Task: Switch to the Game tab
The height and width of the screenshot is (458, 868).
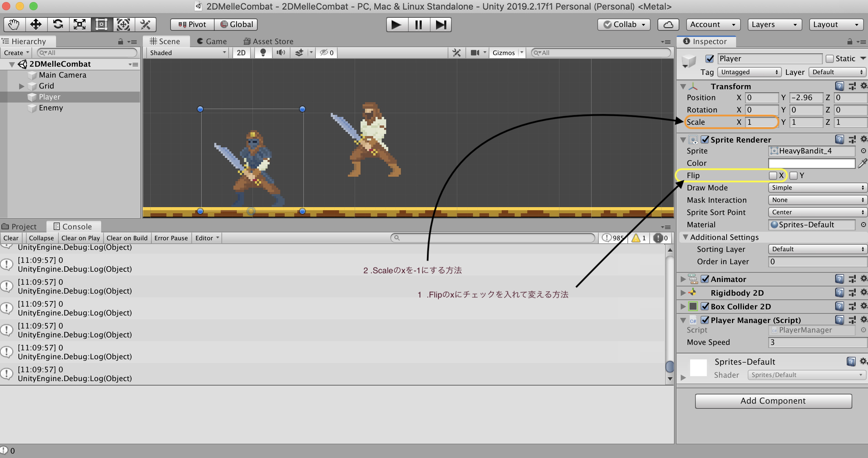Action: click(212, 41)
